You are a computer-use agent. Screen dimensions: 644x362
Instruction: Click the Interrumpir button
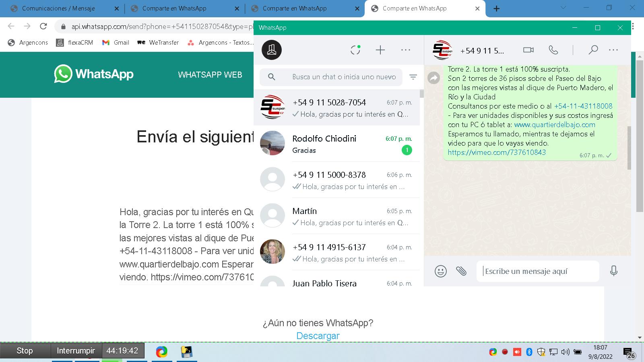[x=76, y=351]
